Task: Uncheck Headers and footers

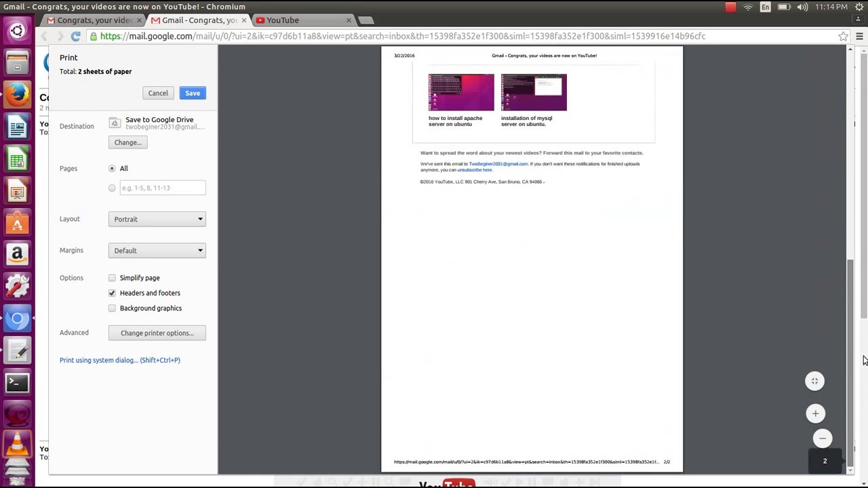Action: tap(112, 293)
